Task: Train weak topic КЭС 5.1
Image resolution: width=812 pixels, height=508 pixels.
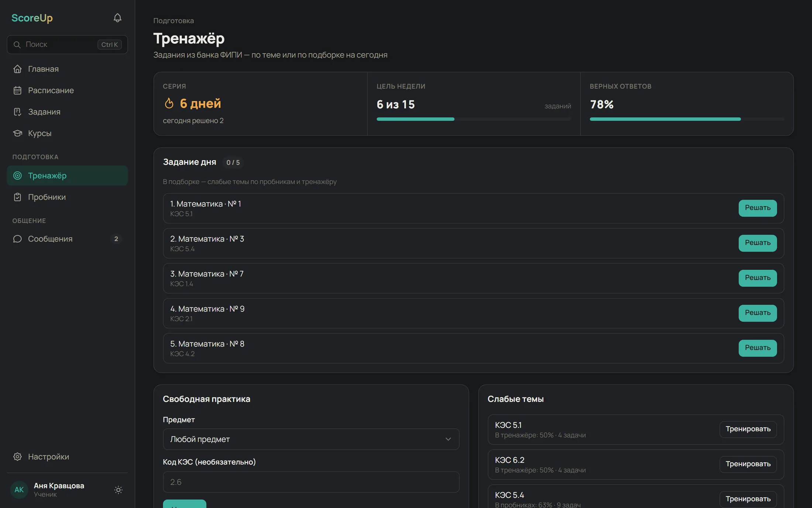Action: (x=748, y=429)
